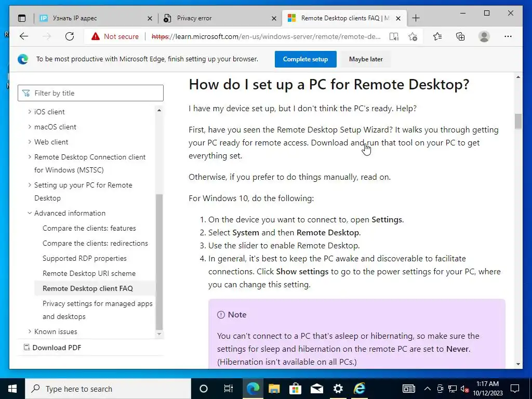Screen dimensions: 532x399
Task: Click the Not secure warning icon
Action: (96, 36)
